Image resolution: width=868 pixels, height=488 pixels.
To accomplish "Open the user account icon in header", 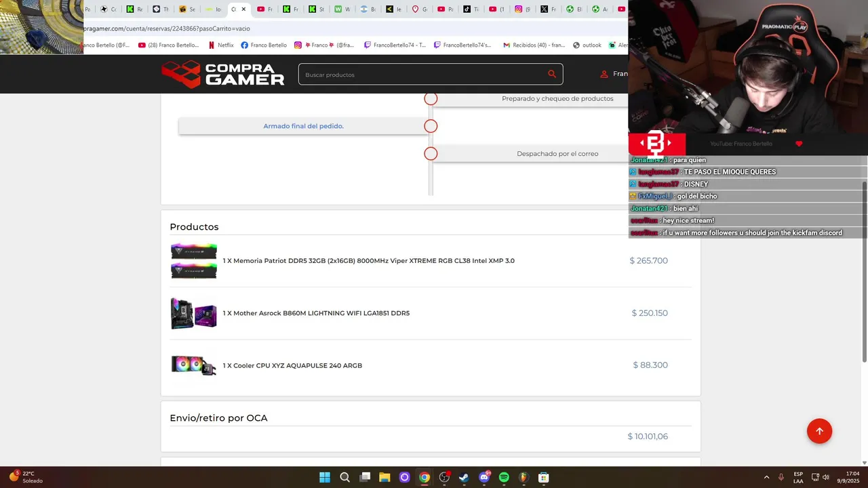I will click(x=604, y=74).
